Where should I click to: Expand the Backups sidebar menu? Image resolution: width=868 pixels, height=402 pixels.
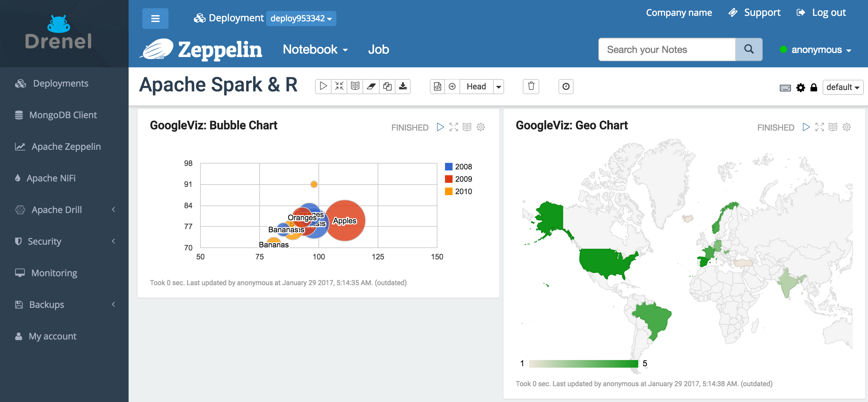(x=64, y=305)
